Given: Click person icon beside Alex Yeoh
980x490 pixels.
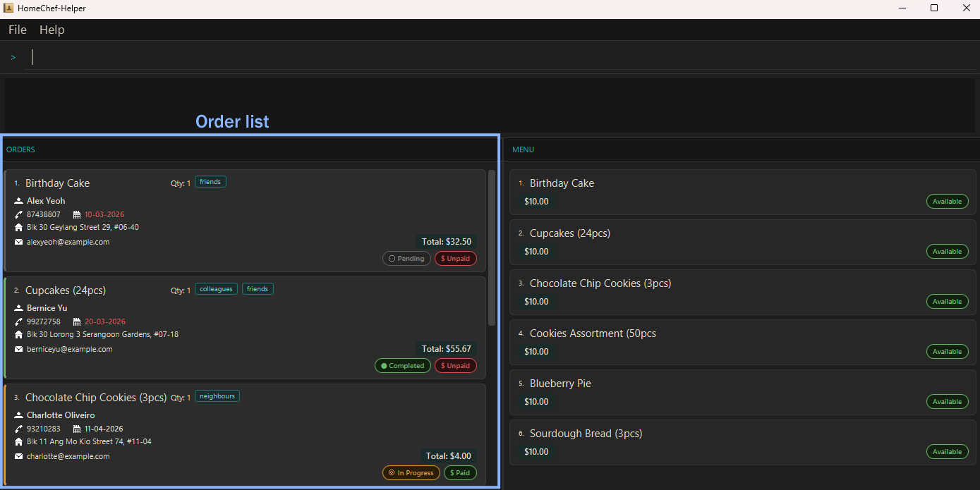Looking at the screenshot, I should coord(19,201).
